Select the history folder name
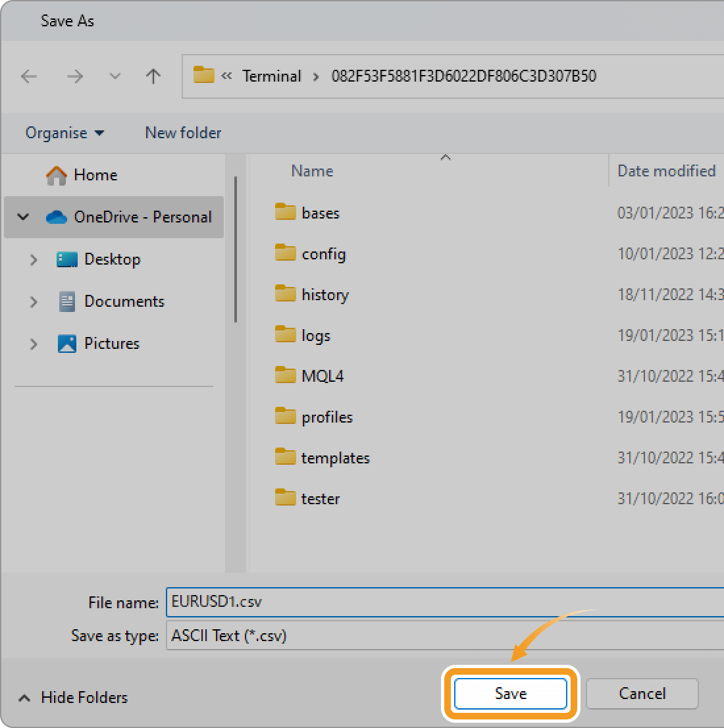This screenshot has width=724, height=728. [x=325, y=296]
